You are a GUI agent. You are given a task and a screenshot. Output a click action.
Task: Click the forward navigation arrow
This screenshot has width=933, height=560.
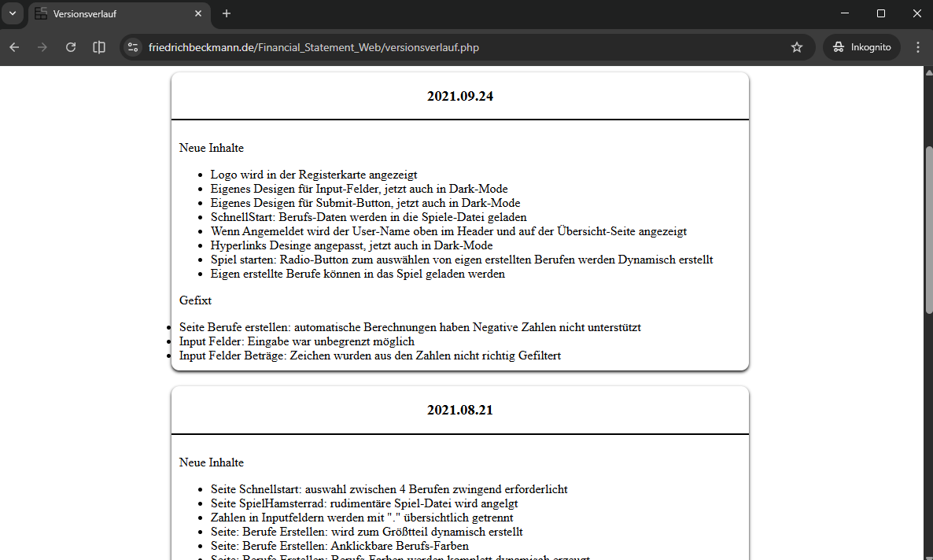coord(42,47)
